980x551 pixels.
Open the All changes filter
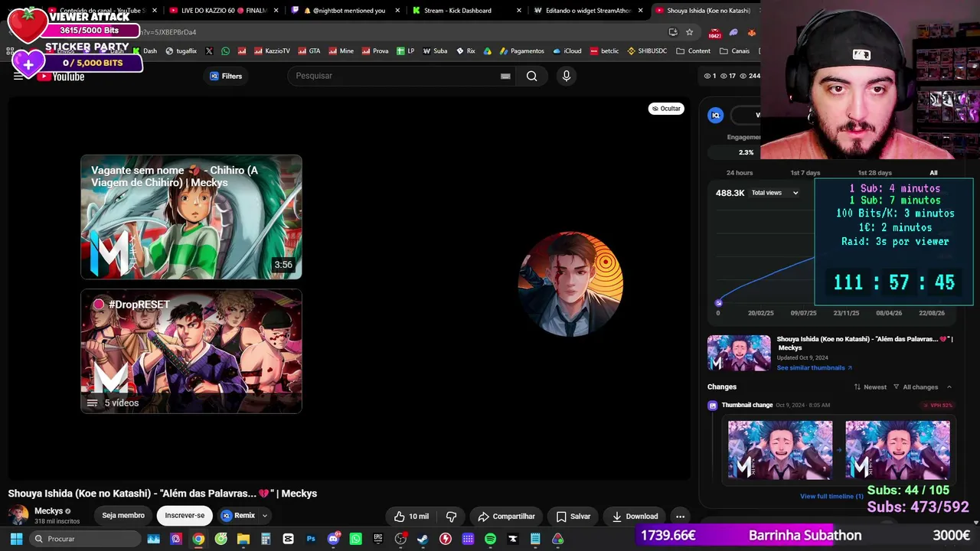(x=916, y=387)
